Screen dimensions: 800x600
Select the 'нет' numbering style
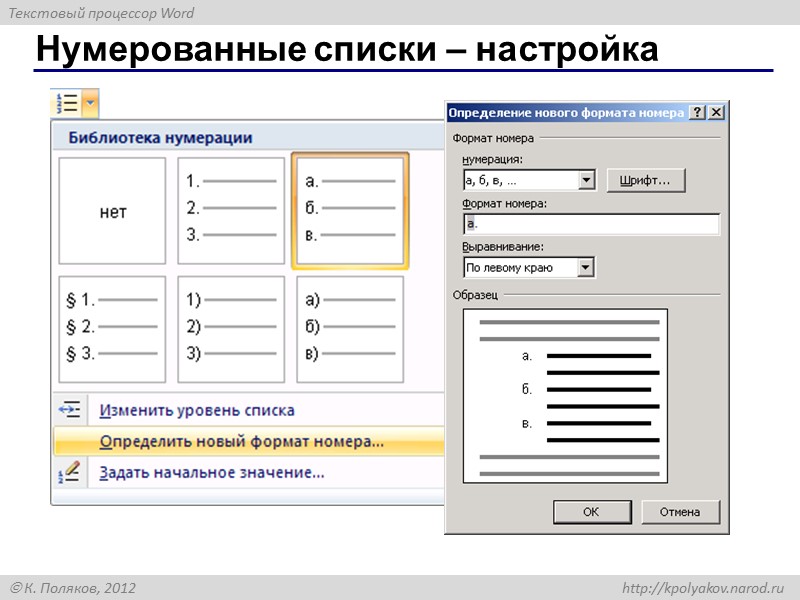113,211
